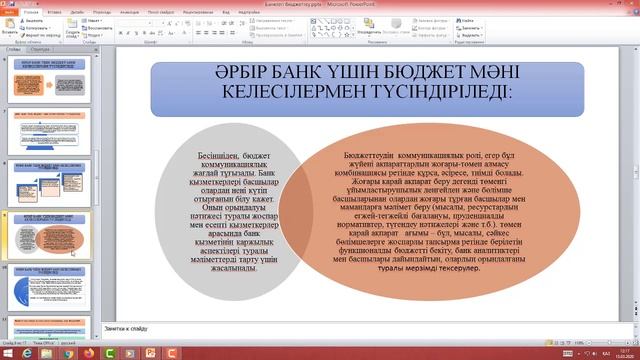Viewport: 640px width, 360px height.
Task: Open Заменить replace dropdown
Action: [x=469, y=28]
